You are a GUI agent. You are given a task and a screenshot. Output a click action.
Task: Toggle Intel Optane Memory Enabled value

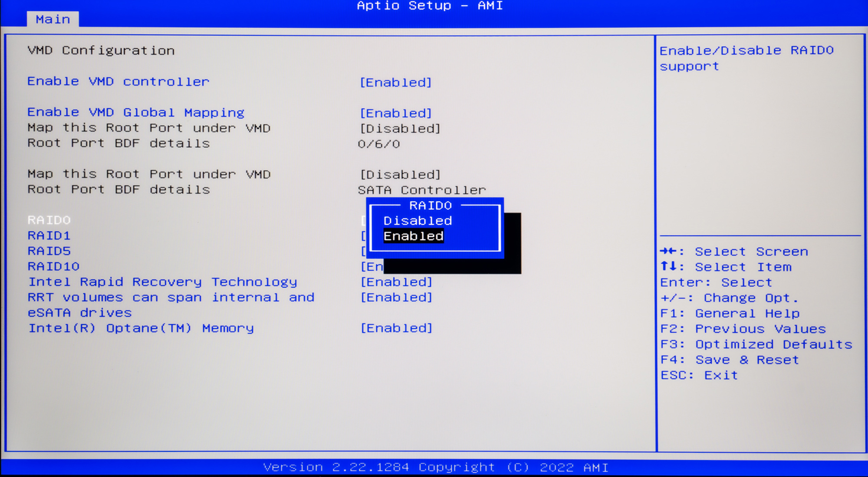tap(396, 328)
